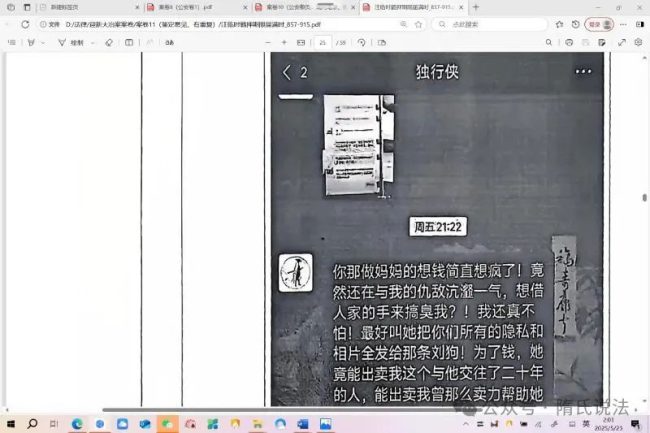Open a new browser tab
The image size is (650, 433).
tap(475, 6)
